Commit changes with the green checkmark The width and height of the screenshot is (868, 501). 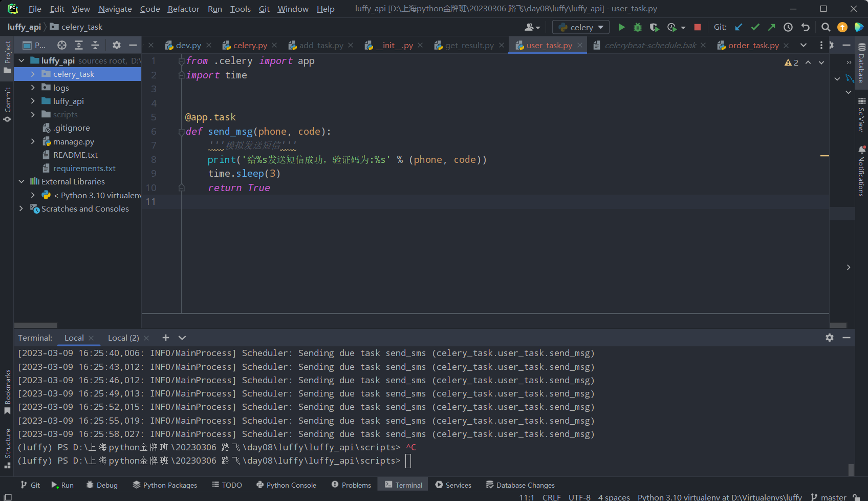[755, 27]
